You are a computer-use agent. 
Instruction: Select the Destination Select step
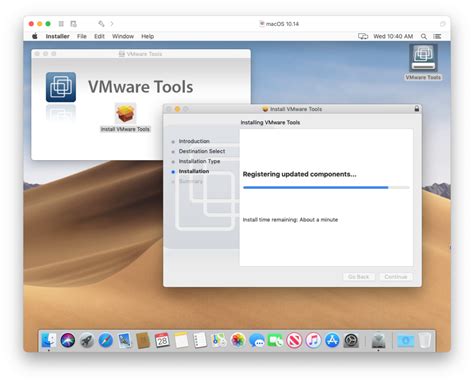tap(202, 151)
